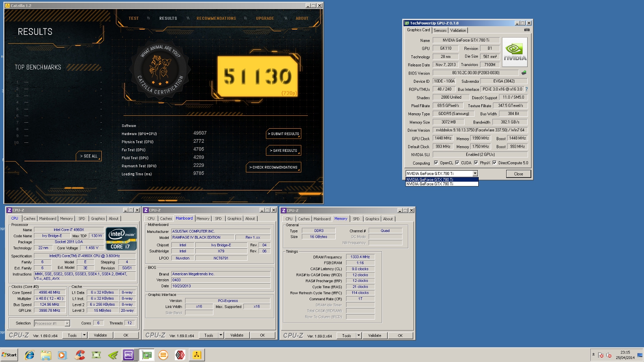Click the SUBMIT RESULTS button
644x362 pixels.
click(283, 134)
